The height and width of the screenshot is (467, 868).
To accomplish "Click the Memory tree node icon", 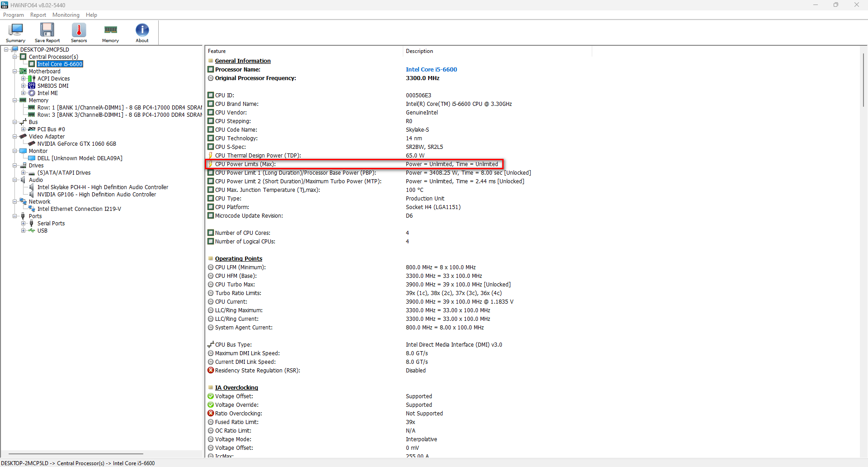I will [23, 100].
